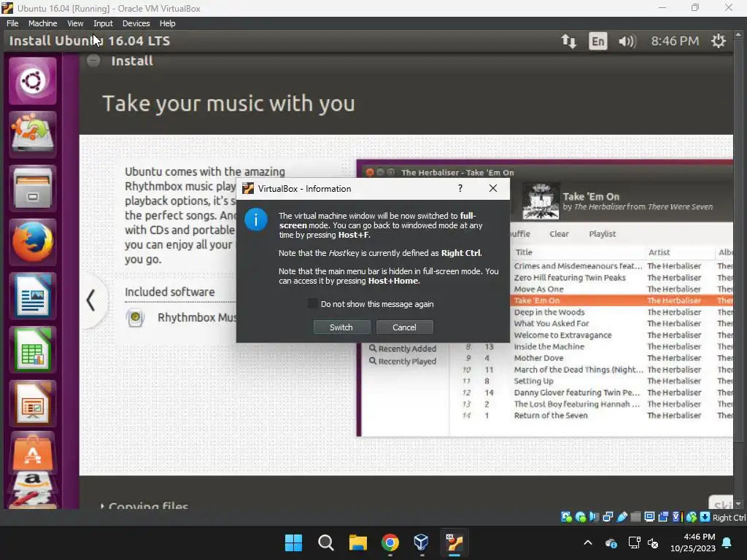Click the 'Clear' label in Rhythmbox toolbar
The height and width of the screenshot is (560, 747).
pyautogui.click(x=559, y=234)
